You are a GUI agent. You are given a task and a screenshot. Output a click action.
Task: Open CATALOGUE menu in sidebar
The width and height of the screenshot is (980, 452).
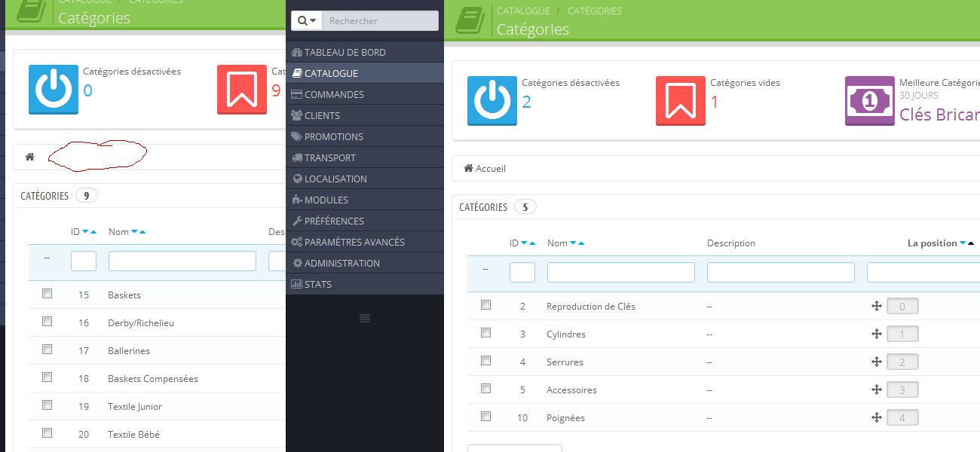click(x=365, y=73)
